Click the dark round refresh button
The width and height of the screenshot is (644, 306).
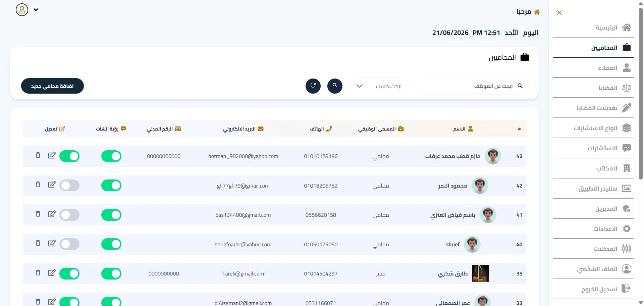pyautogui.click(x=313, y=86)
